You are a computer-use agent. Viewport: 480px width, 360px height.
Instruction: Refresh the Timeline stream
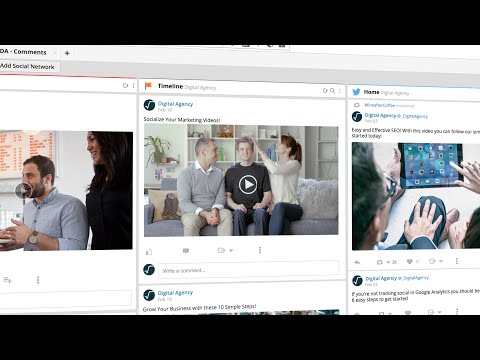[x=325, y=90]
